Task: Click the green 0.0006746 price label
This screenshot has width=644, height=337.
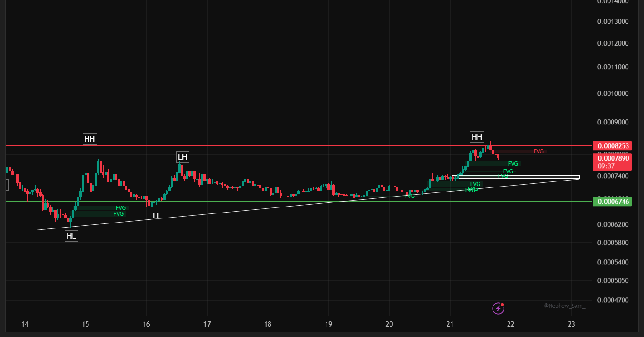Action: tap(612, 201)
